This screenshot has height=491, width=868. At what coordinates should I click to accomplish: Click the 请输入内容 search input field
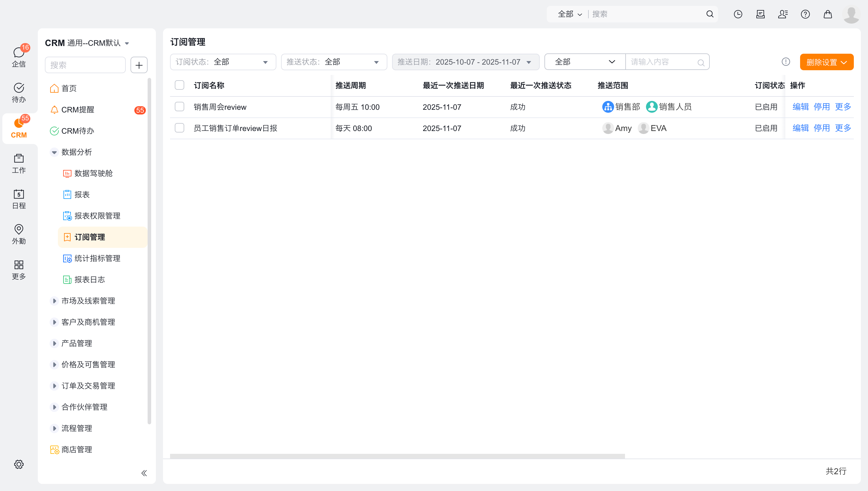point(662,62)
